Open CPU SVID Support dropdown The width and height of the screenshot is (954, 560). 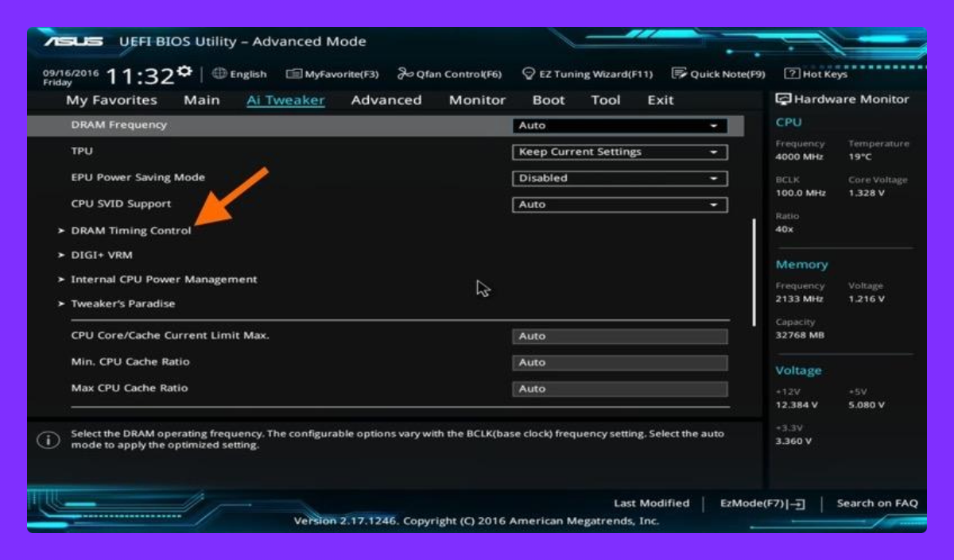620,204
